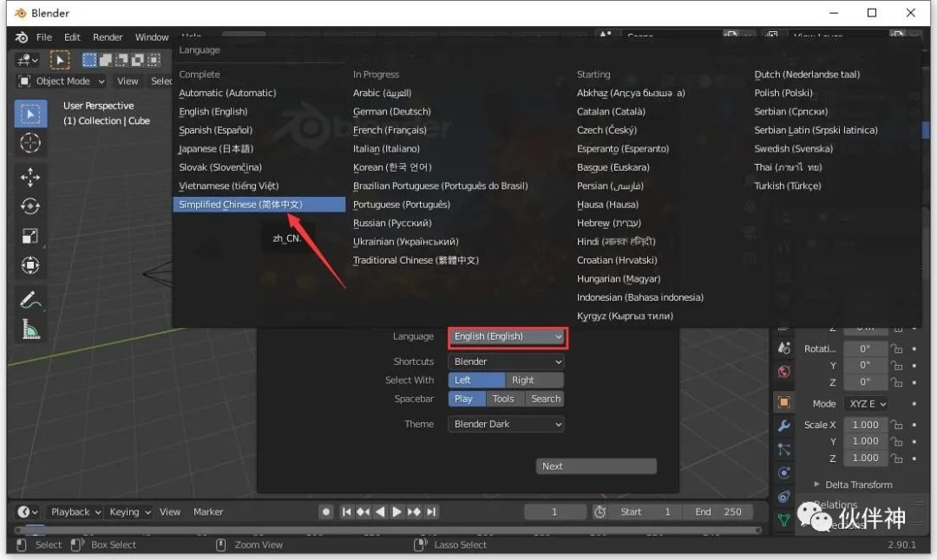This screenshot has height=560, width=937.
Task: Open the Object properties tab (orange square)
Action: pyautogui.click(x=784, y=401)
